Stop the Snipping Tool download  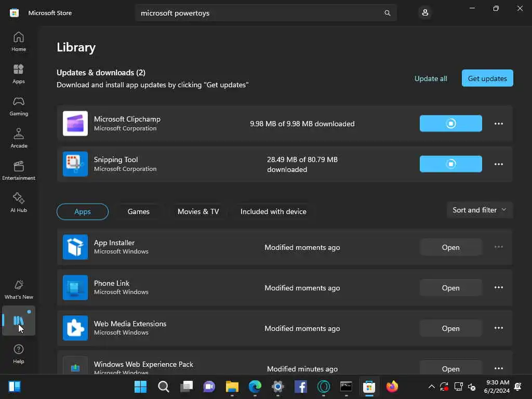coord(450,164)
